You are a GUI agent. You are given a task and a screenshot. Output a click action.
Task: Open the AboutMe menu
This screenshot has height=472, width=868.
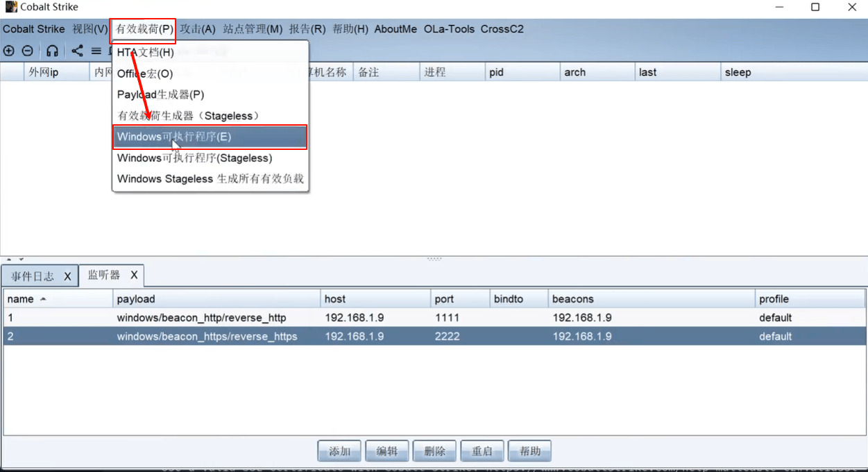(x=395, y=29)
